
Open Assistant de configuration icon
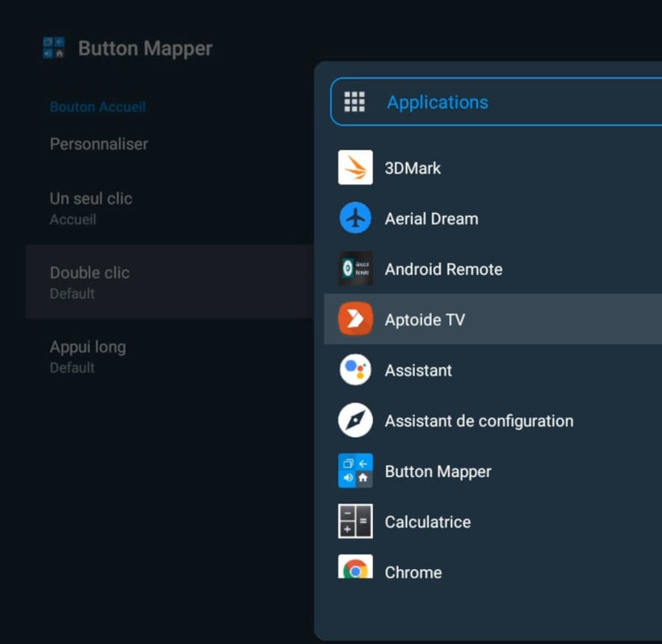click(x=355, y=420)
